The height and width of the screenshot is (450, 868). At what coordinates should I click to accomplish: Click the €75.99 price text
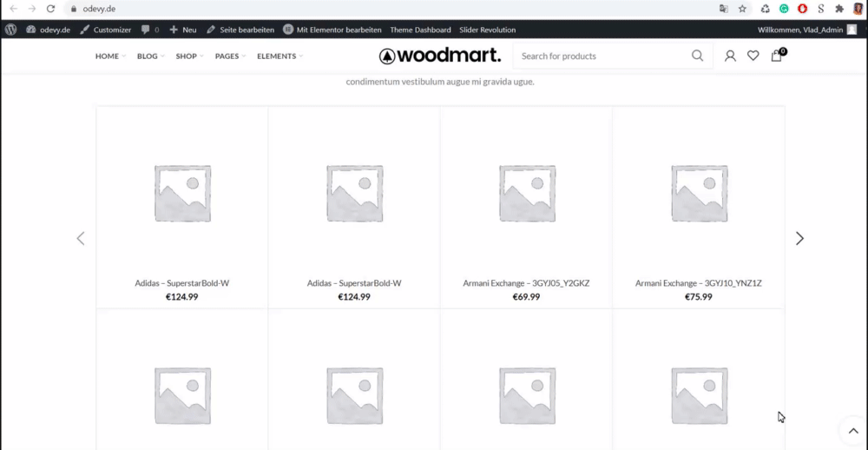tap(699, 297)
